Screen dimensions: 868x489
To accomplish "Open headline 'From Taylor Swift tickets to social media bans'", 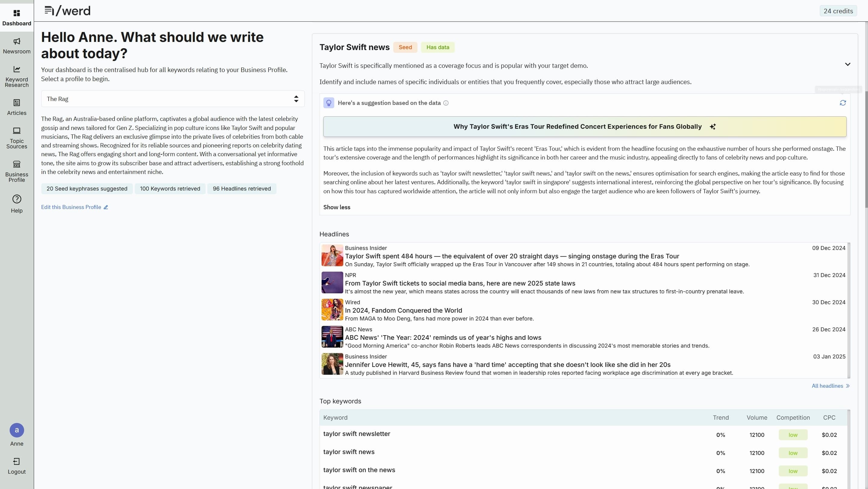I will coord(460,283).
